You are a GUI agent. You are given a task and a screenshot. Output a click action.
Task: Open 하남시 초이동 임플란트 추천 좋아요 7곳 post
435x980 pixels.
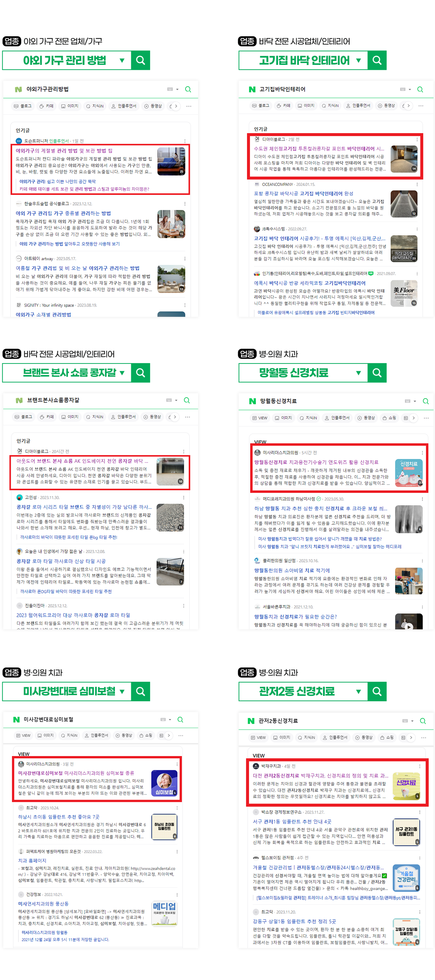pyautogui.click(x=59, y=817)
